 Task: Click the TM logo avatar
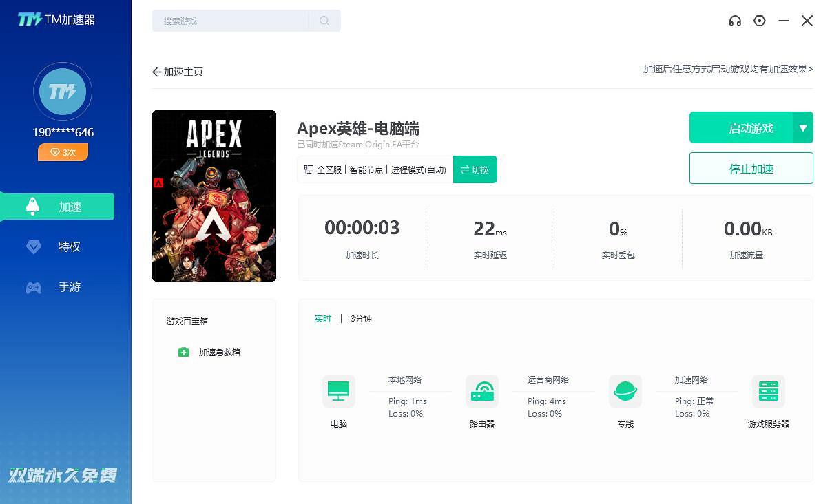point(63,91)
